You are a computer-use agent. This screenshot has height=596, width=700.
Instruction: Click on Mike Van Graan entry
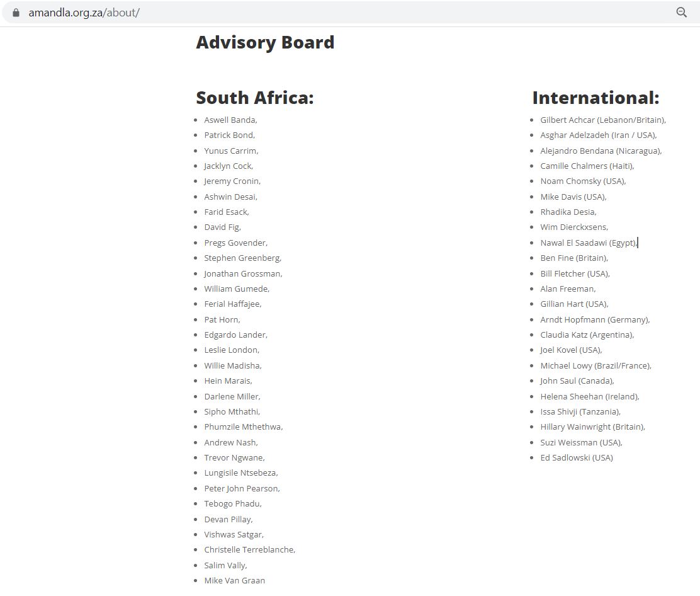(x=234, y=580)
